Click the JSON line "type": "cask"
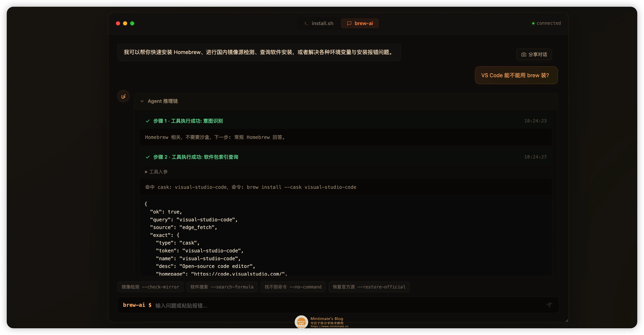 tap(178, 243)
